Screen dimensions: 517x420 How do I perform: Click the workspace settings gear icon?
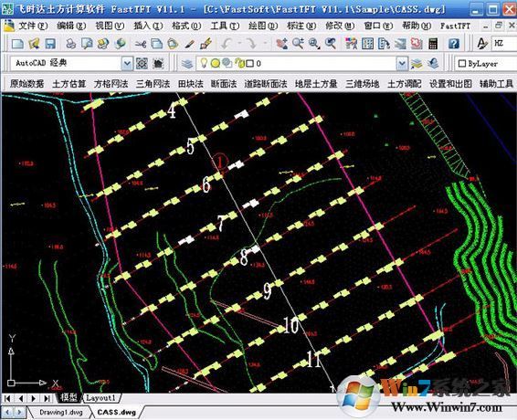coord(142,63)
